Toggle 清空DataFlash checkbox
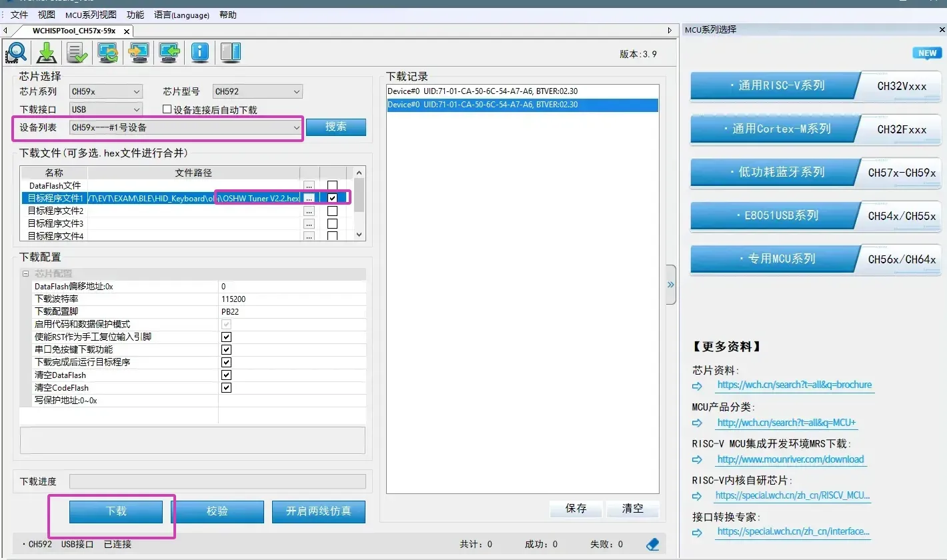This screenshot has width=947, height=560. point(226,375)
